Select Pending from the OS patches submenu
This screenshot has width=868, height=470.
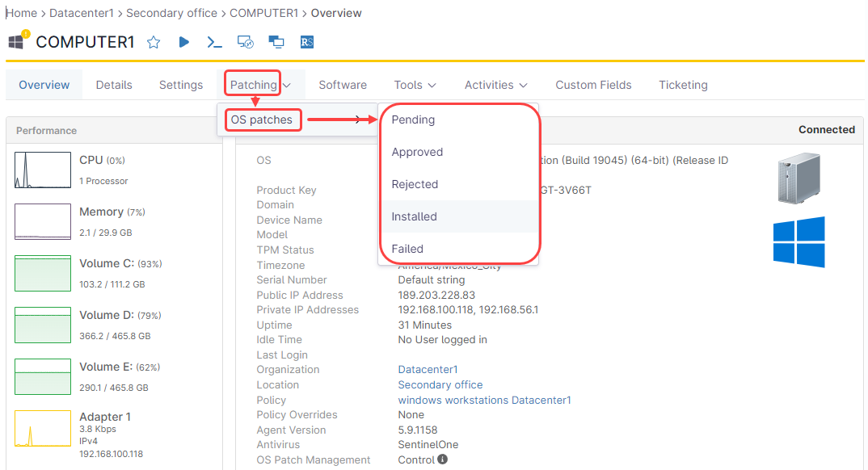[x=413, y=120]
